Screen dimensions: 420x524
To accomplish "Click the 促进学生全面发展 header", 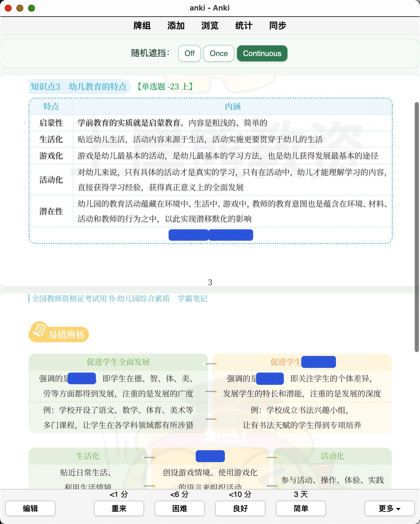I will 118,362.
